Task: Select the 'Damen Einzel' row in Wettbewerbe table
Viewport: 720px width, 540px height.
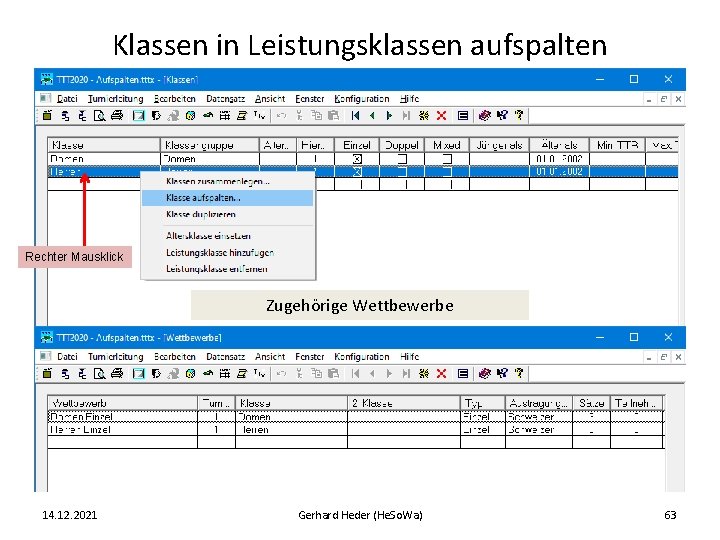Action: tap(356, 416)
